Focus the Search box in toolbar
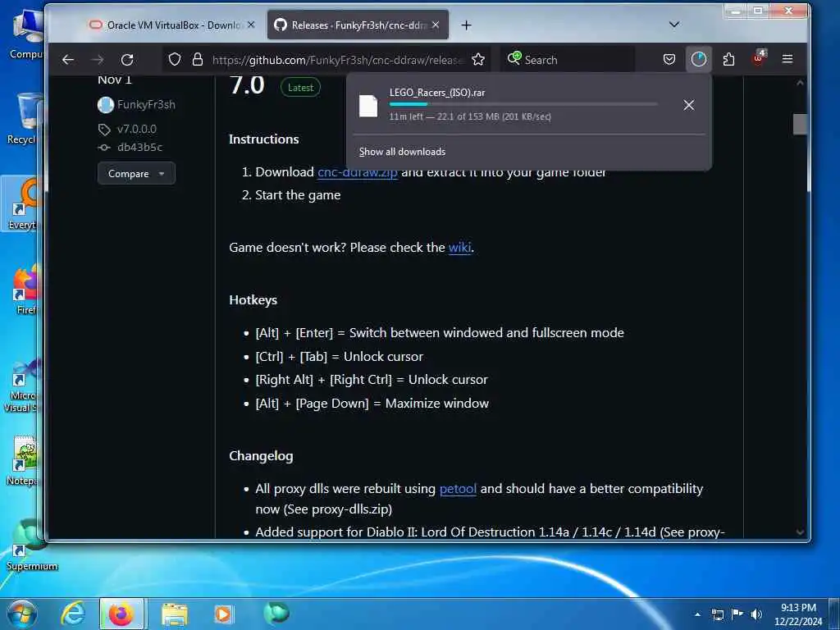The height and width of the screenshot is (630, 840). click(x=568, y=59)
